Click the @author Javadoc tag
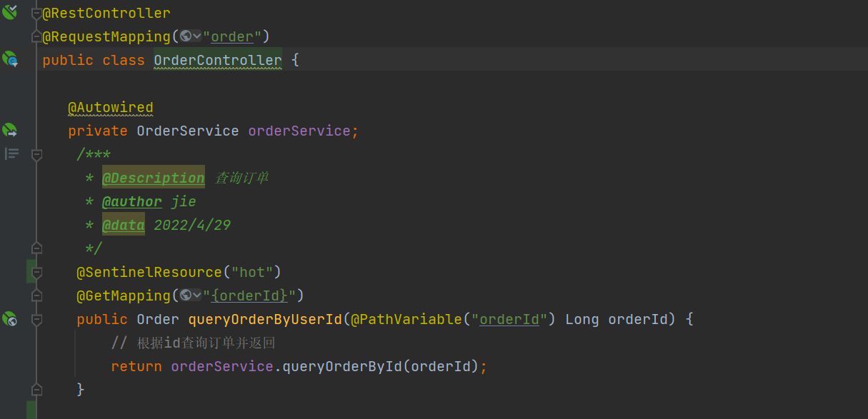Screen dimensions: 868x419 [x=132, y=201]
